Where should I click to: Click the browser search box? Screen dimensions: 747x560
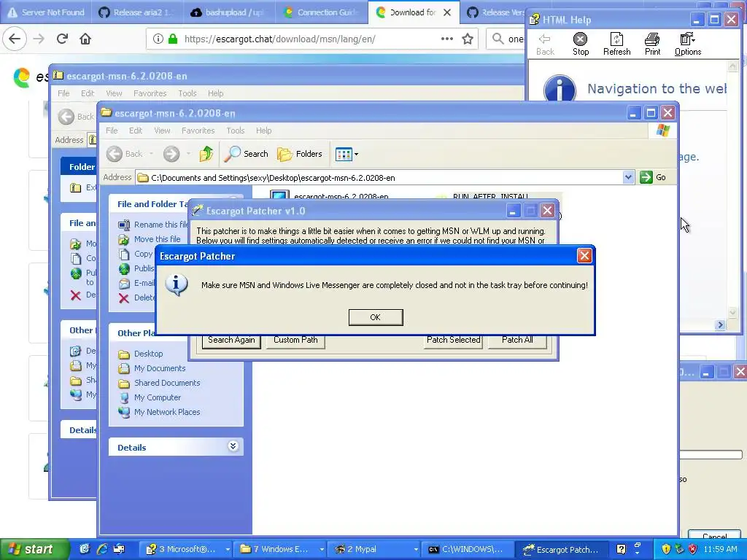(506, 39)
